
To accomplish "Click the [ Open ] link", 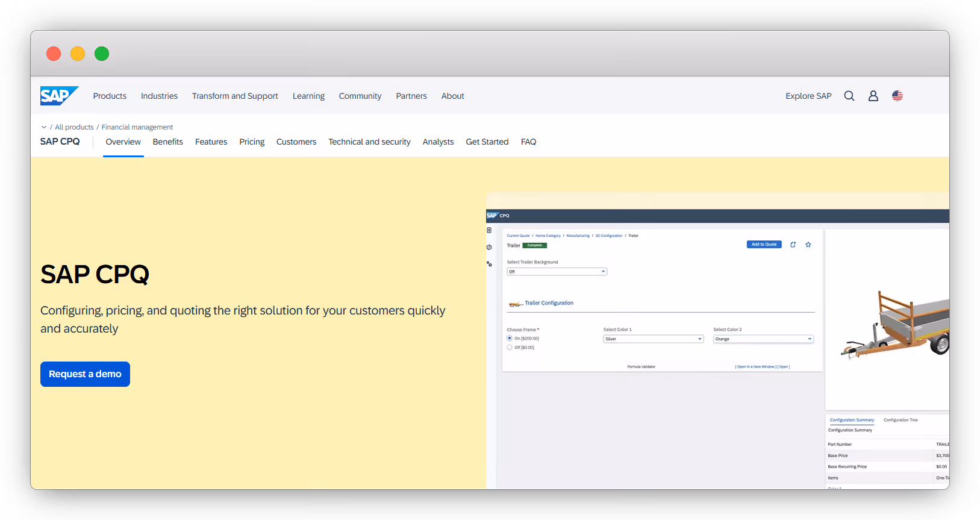I will click(784, 367).
